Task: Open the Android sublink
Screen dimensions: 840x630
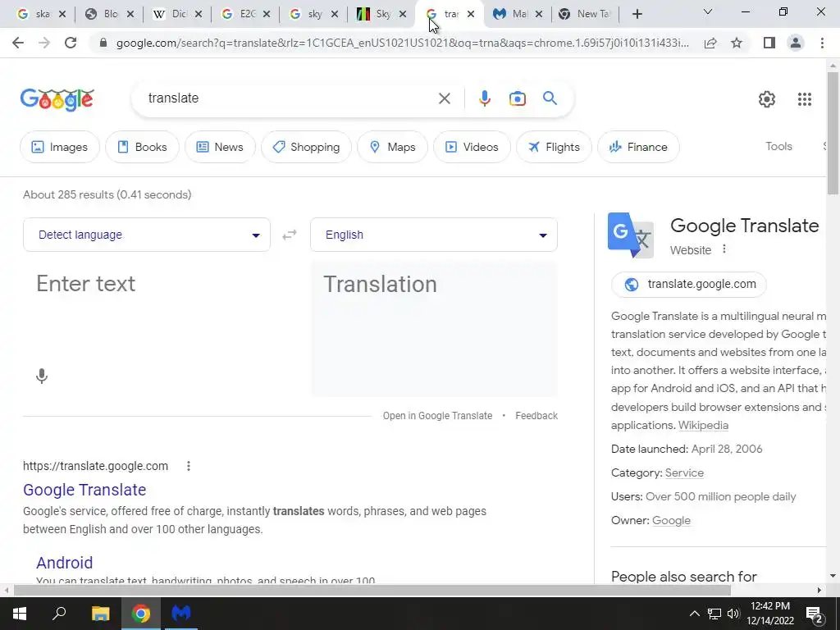Action: coord(64,563)
